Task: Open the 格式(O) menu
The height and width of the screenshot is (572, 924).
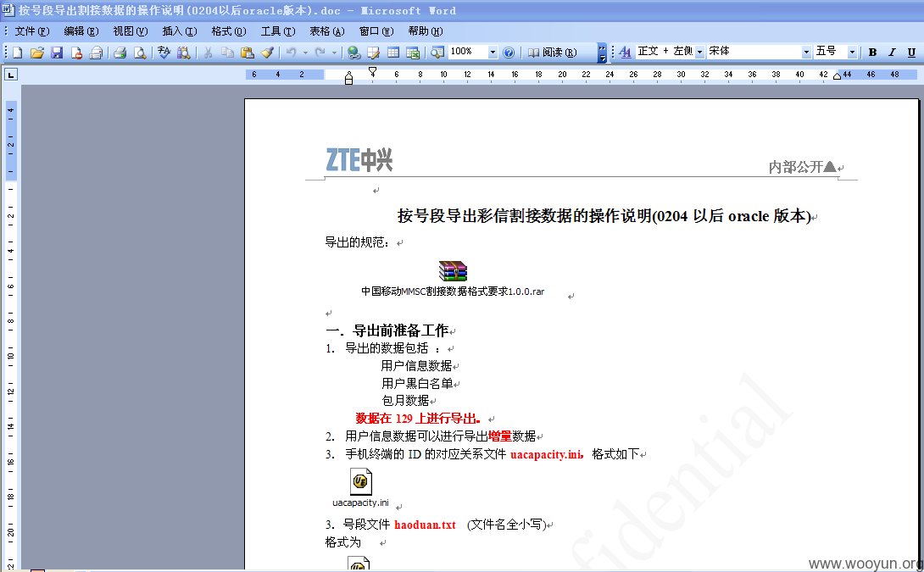Action: pyautogui.click(x=229, y=31)
